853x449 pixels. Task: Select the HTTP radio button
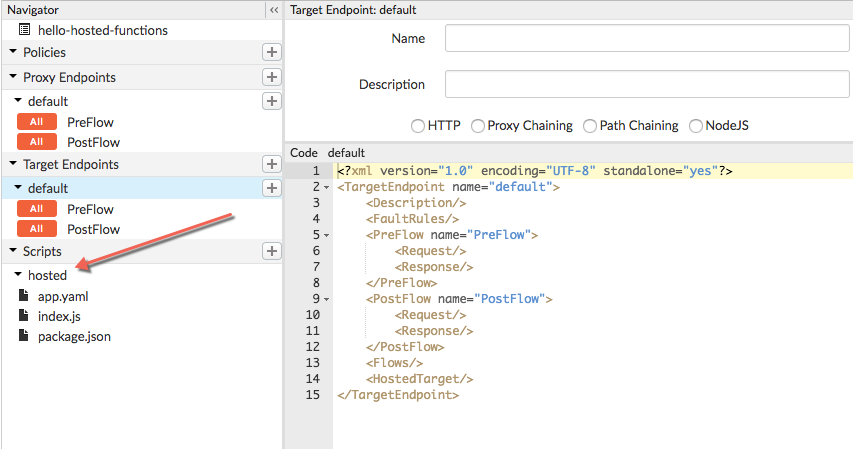(418, 126)
